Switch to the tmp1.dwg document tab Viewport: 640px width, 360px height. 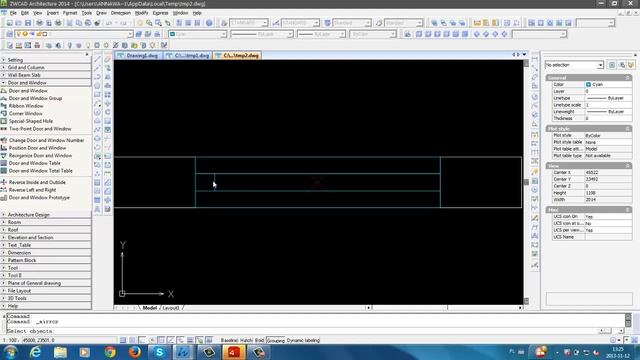point(188,56)
